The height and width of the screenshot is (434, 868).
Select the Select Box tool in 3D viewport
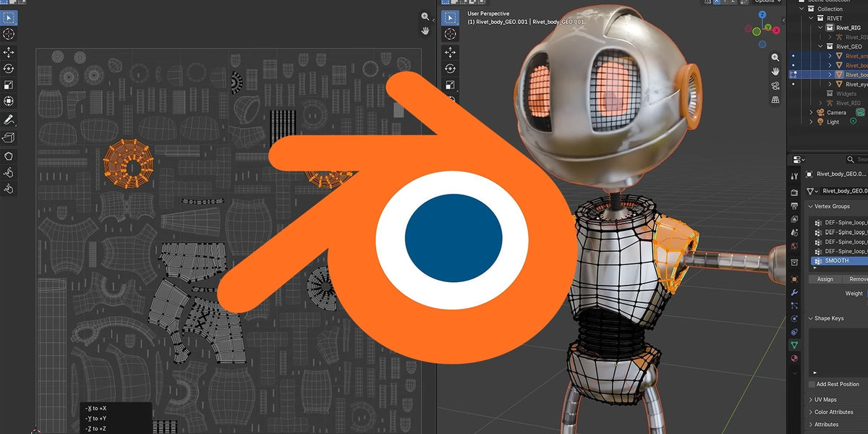(x=450, y=17)
